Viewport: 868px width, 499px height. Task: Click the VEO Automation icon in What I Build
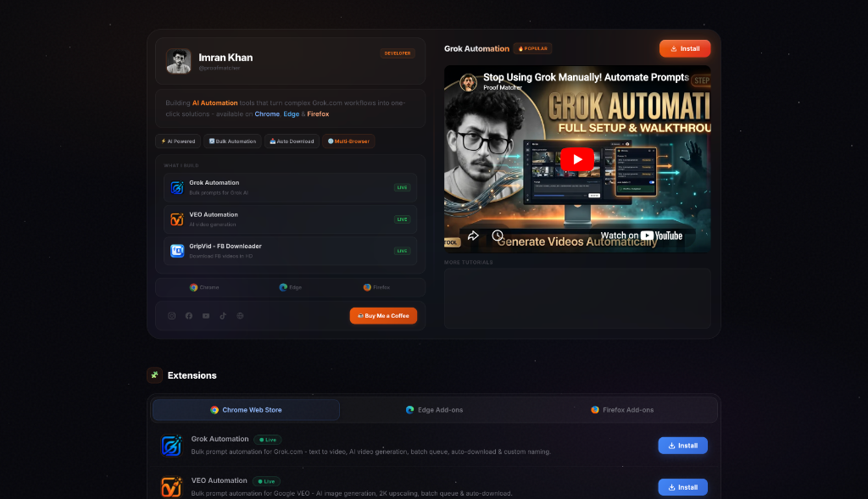click(177, 219)
